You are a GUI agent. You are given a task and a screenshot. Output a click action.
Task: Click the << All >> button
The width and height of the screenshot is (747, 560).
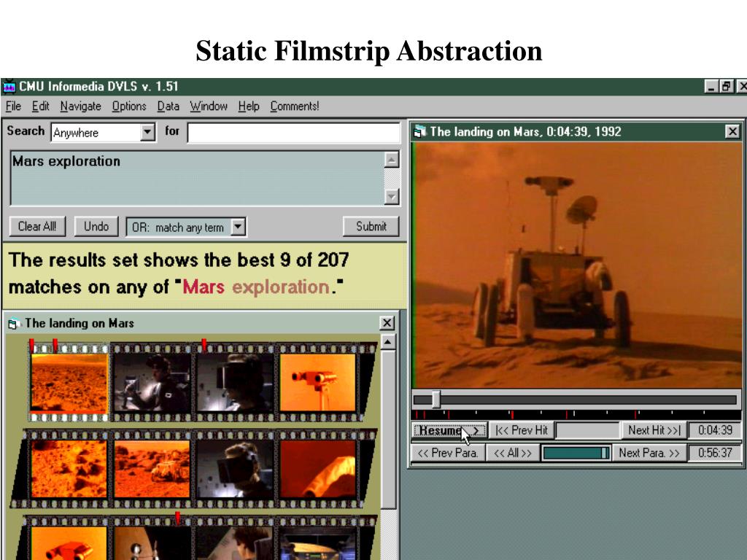click(x=513, y=453)
